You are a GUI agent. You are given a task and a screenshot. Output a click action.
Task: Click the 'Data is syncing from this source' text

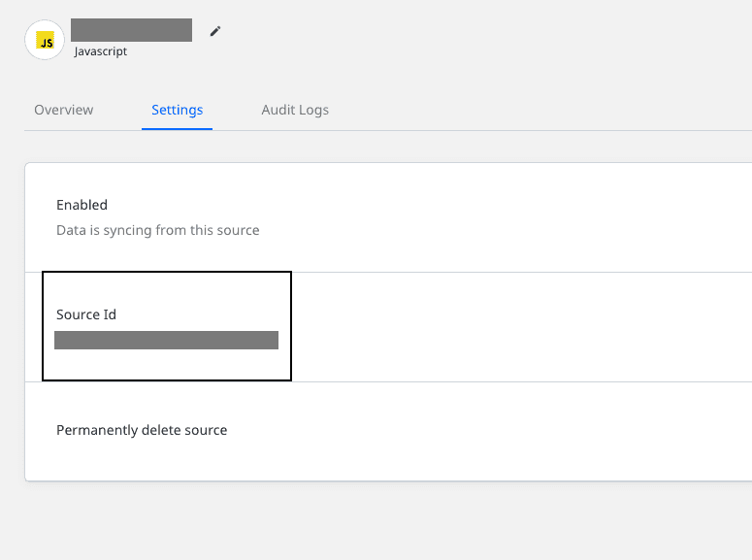coord(158,230)
